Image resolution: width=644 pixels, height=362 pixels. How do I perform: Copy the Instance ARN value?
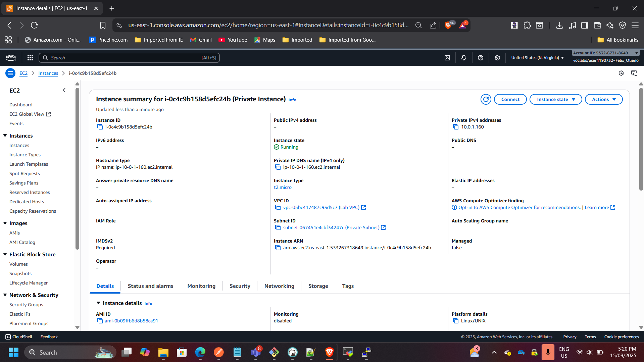click(x=278, y=248)
